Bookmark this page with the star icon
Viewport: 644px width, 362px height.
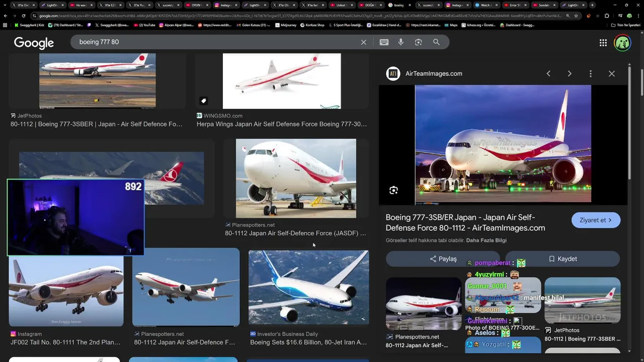click(x=576, y=16)
